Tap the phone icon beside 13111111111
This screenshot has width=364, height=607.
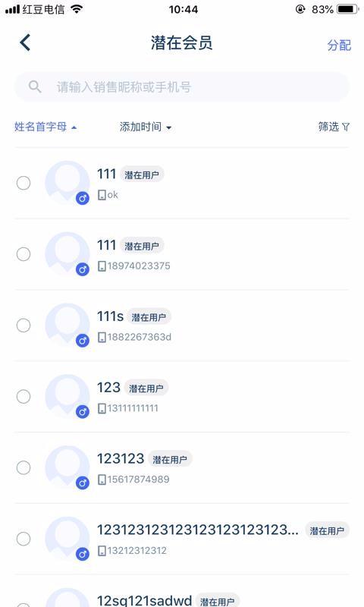click(x=102, y=409)
